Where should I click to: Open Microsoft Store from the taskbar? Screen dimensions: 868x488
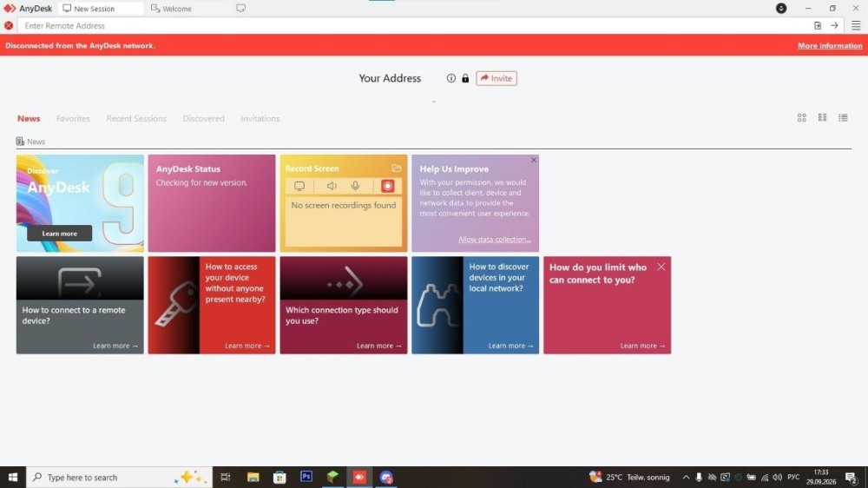point(279,477)
